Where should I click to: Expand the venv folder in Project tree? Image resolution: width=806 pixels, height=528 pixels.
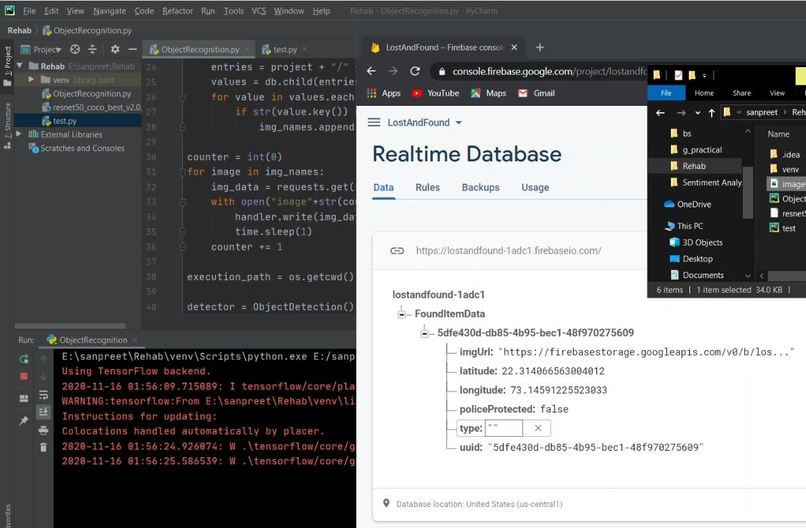tap(31, 80)
